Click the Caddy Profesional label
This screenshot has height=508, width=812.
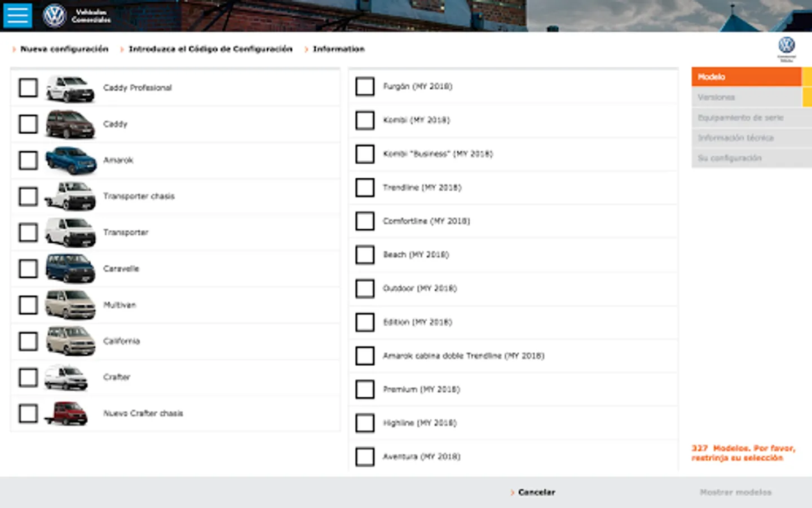138,88
